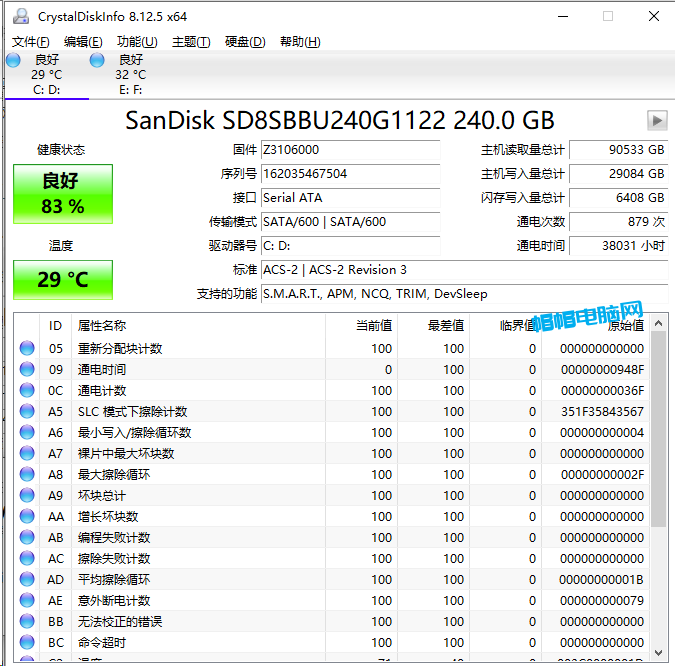The image size is (675, 666).
Task: Click the SMART list vertical scrollbar
Action: (x=658, y=430)
